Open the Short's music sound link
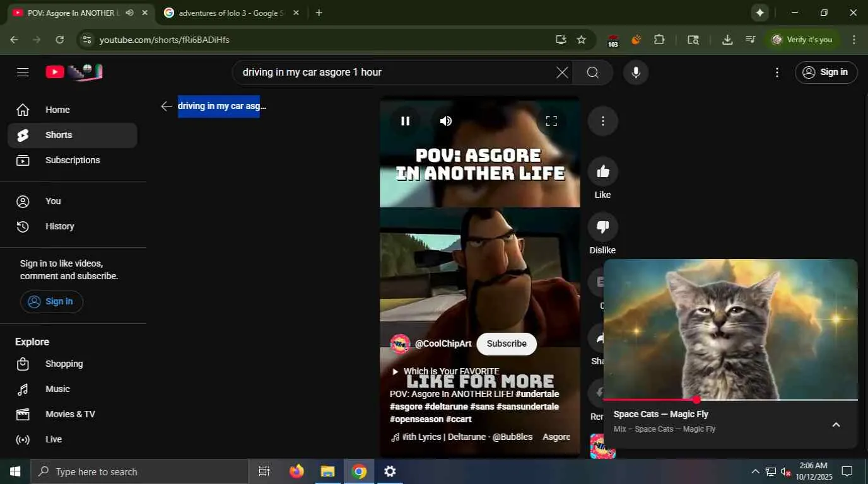 tap(480, 437)
